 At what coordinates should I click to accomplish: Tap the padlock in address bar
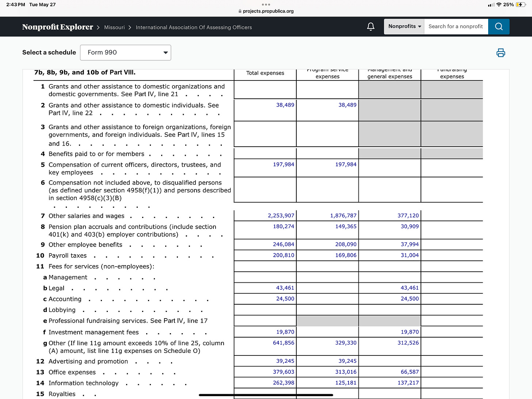240,11
